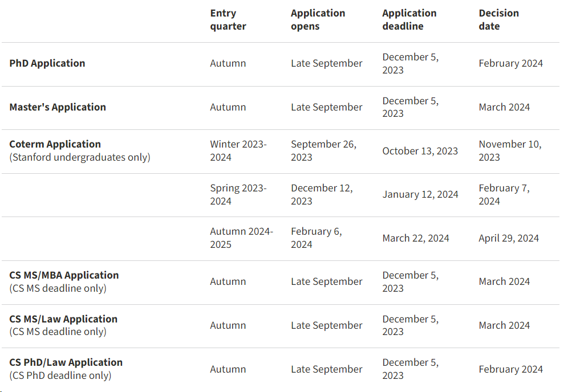
Task: Click the Spring 2023-2024 entry quarter cell
Action: tap(238, 194)
